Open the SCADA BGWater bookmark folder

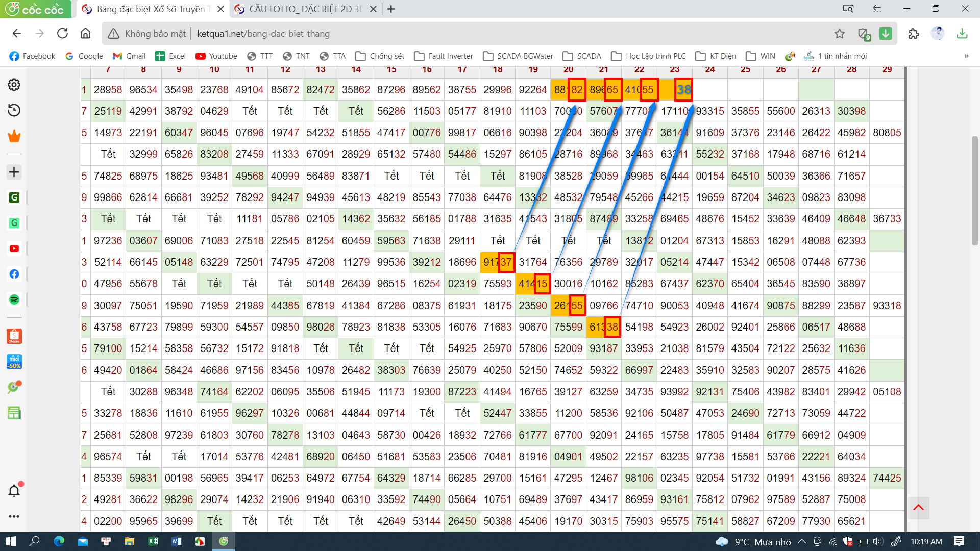[x=518, y=56]
